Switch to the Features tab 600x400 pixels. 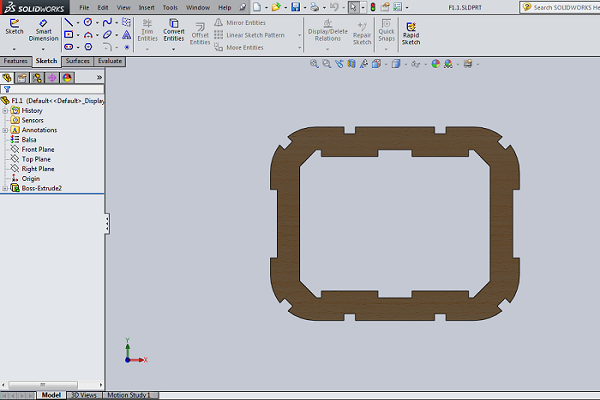tap(16, 61)
